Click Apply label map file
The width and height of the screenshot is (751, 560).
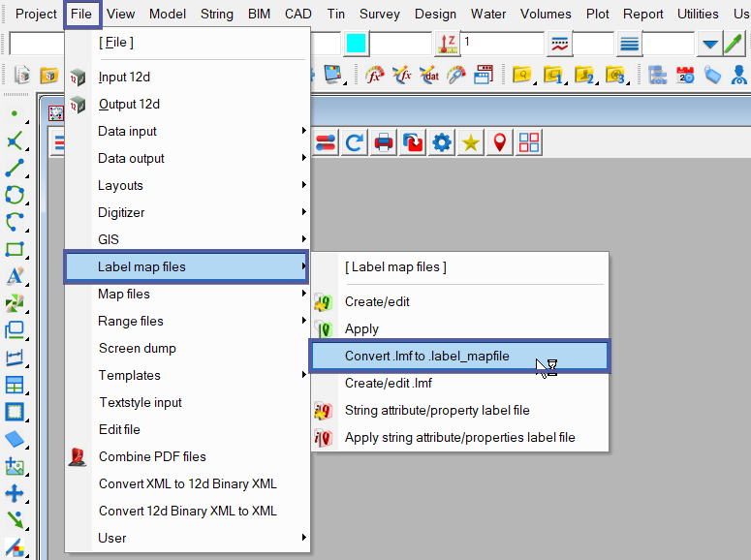(459, 329)
